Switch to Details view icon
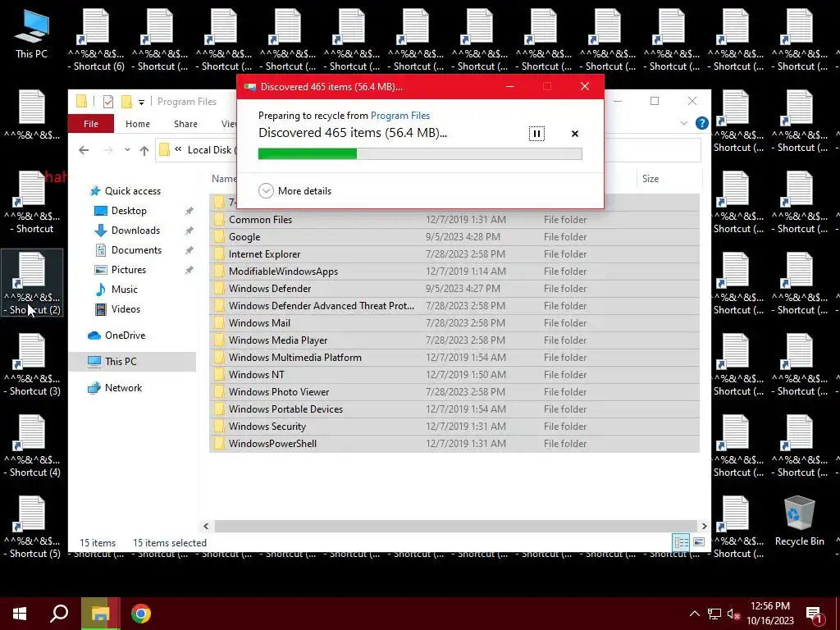 pyautogui.click(x=681, y=543)
